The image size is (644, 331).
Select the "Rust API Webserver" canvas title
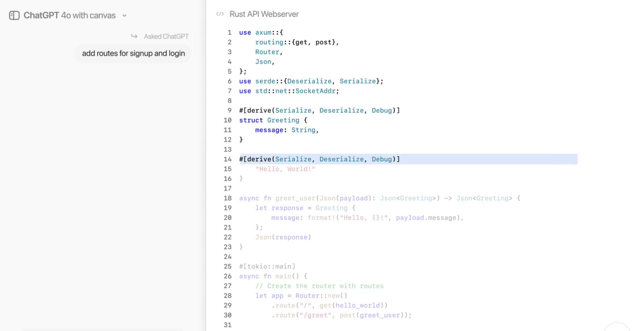(264, 14)
